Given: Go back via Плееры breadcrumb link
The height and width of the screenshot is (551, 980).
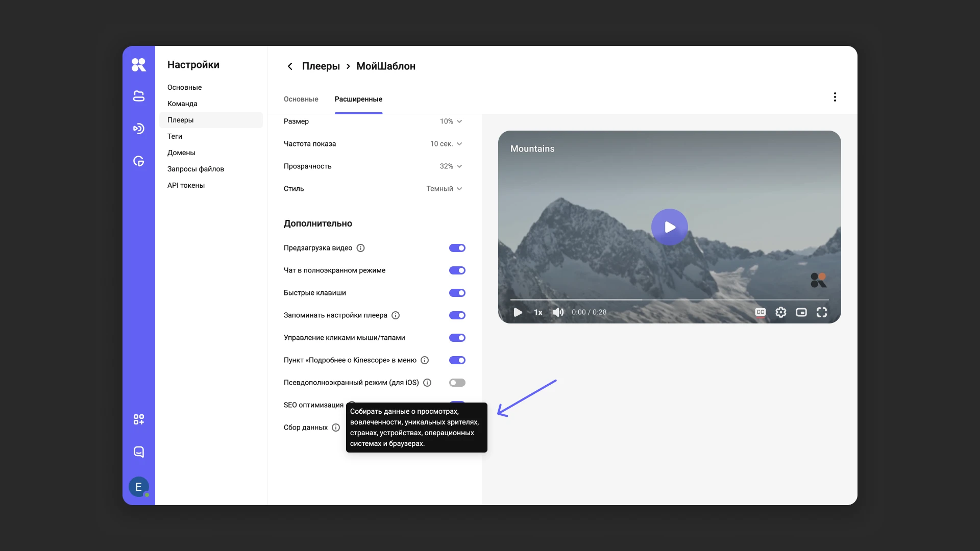Looking at the screenshot, I should pyautogui.click(x=321, y=66).
